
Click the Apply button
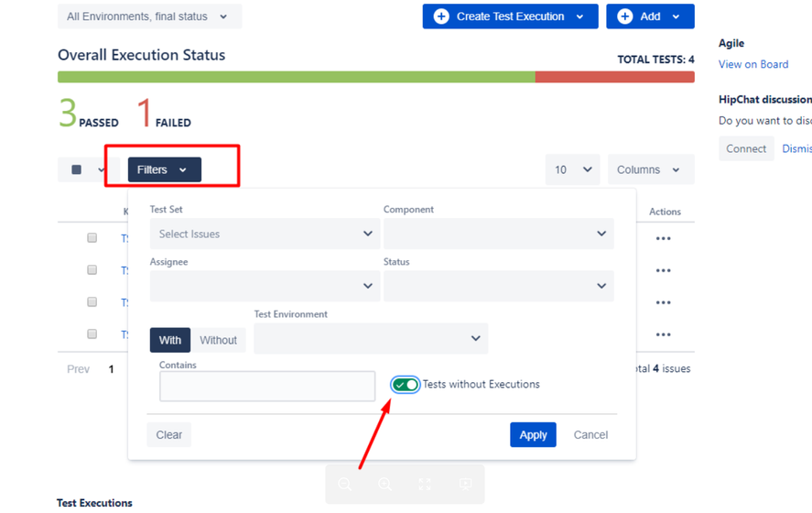tap(533, 435)
